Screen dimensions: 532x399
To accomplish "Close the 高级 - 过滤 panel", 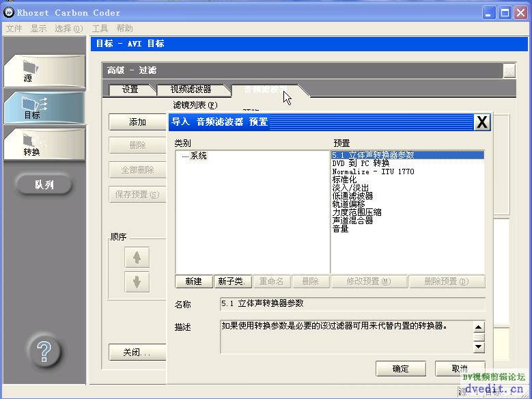I will pos(509,71).
